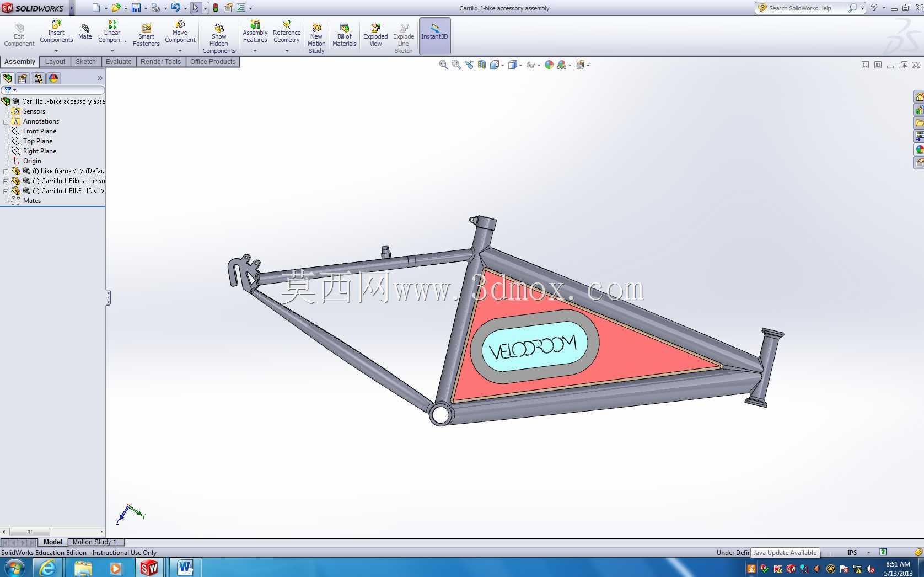Open dropdown under Insert Components
Image resolution: width=924 pixels, height=577 pixels.
click(x=56, y=51)
